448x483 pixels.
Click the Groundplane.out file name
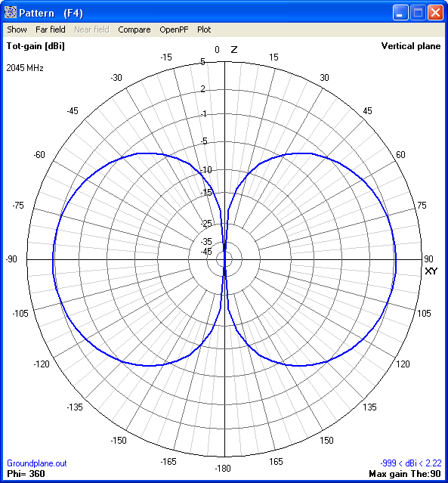coord(37,463)
